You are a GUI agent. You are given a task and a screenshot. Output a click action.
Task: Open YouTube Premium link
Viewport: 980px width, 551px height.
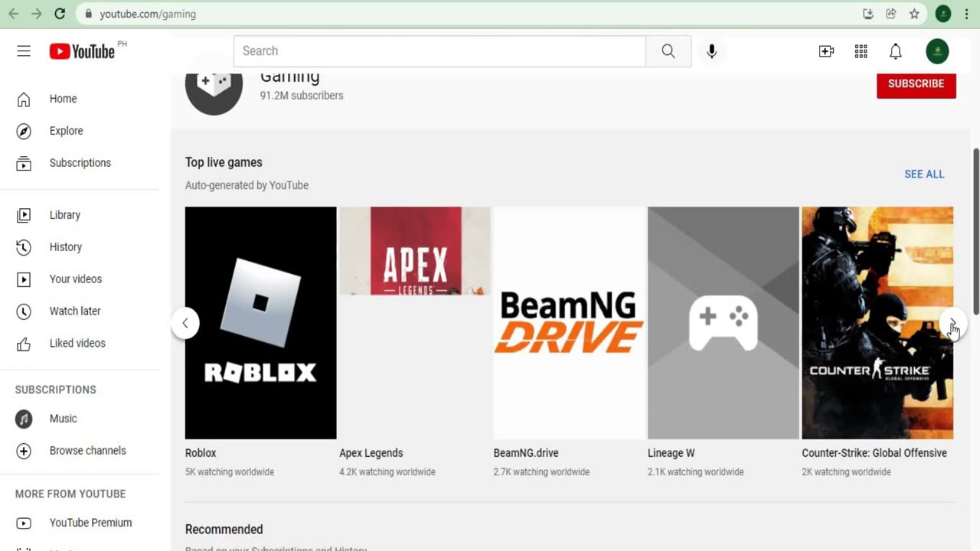80,523
